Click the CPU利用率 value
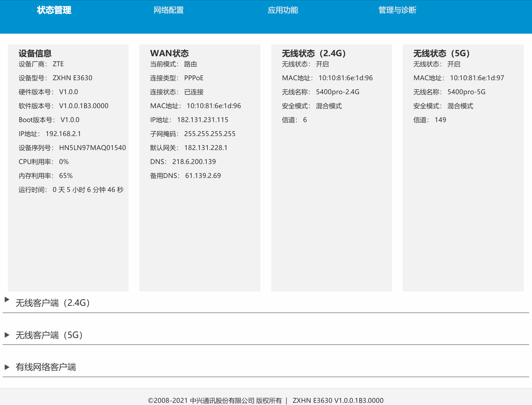Viewport: 532px width, 405px height. click(65, 161)
